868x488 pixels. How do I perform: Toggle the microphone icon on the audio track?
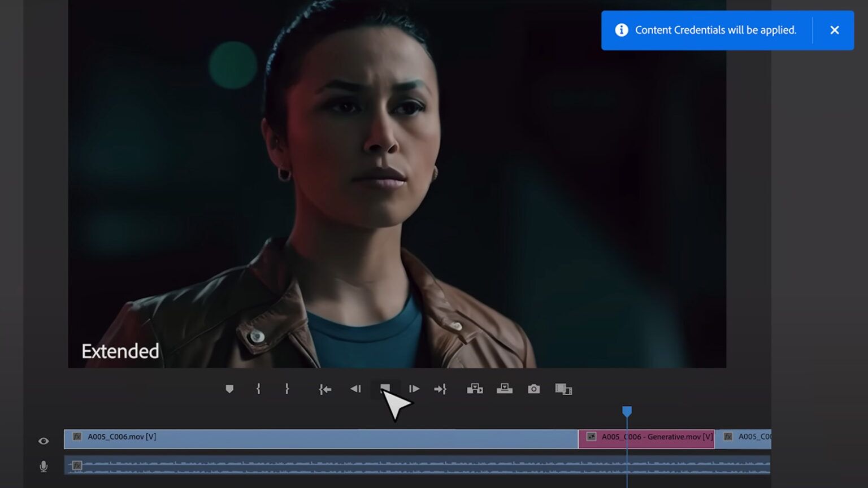pyautogui.click(x=44, y=467)
